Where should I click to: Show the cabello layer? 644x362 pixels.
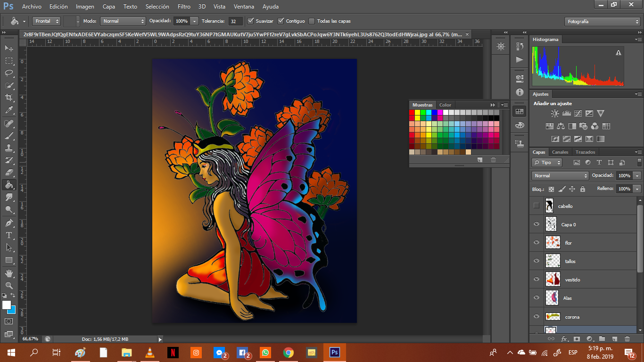(x=536, y=206)
